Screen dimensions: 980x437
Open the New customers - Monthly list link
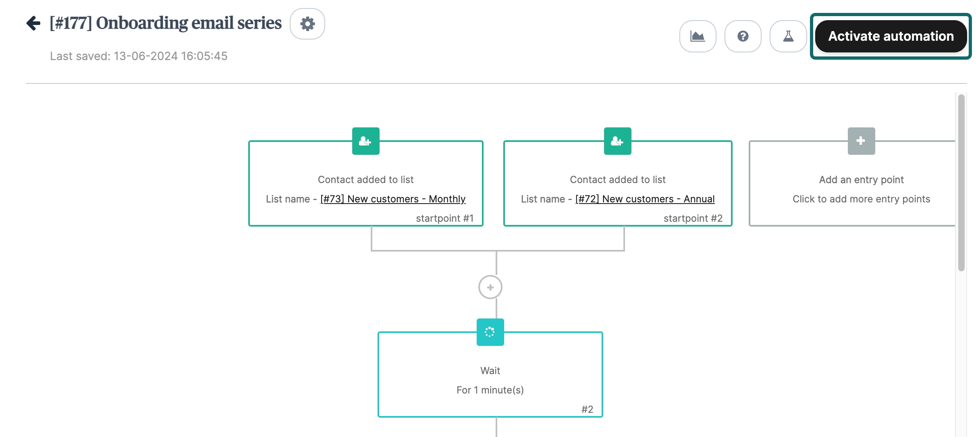coord(392,199)
